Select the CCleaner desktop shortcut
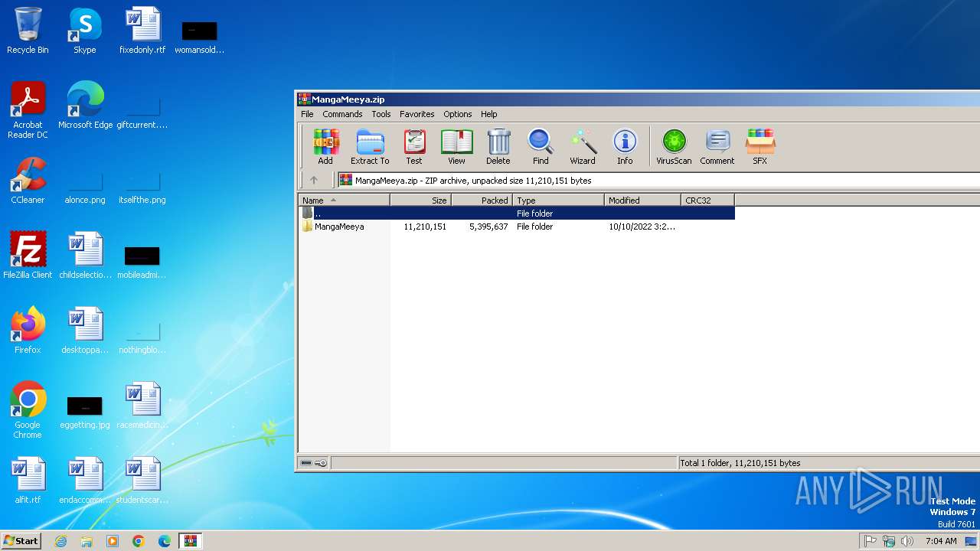Screen dimensions: 980x551 [x=28, y=181]
